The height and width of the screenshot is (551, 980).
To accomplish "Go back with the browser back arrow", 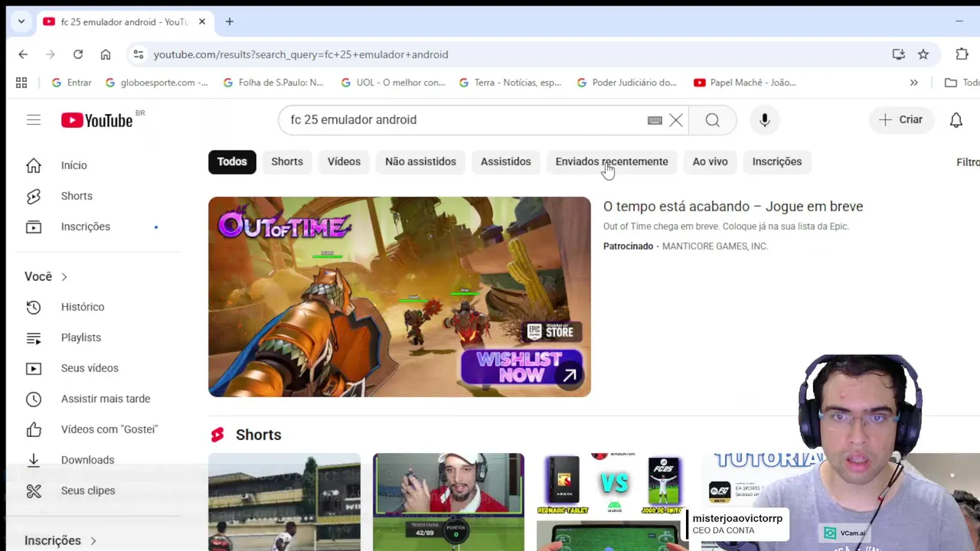I will pyautogui.click(x=23, y=54).
